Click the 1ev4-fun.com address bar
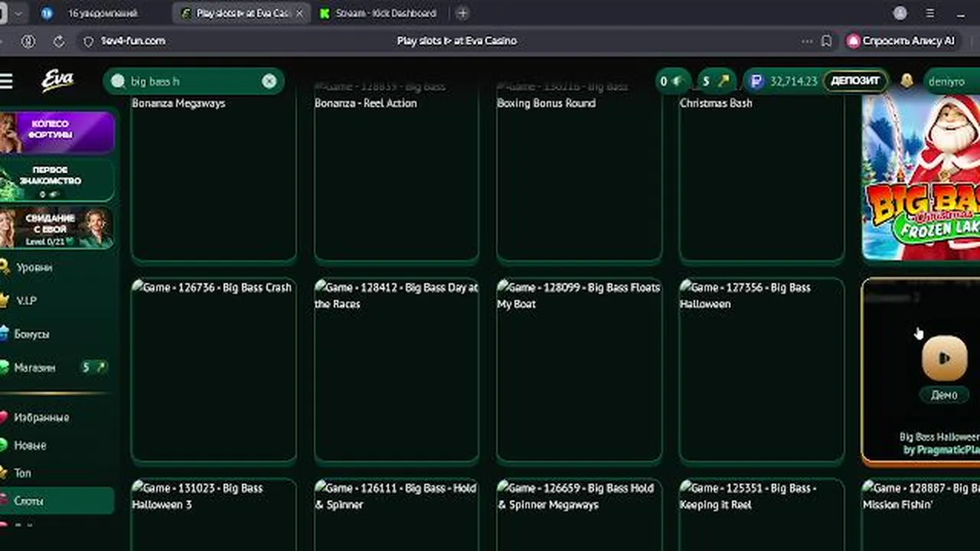The height and width of the screenshot is (551, 980). [133, 41]
